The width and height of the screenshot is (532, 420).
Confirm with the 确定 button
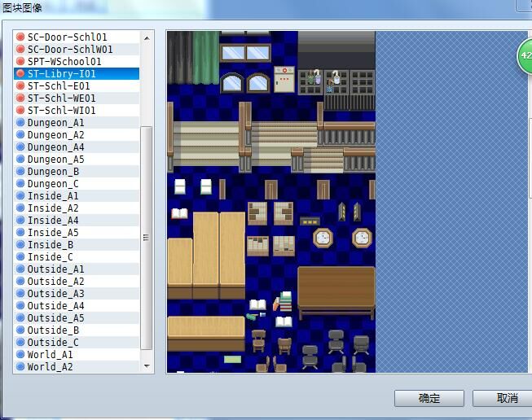(x=429, y=398)
